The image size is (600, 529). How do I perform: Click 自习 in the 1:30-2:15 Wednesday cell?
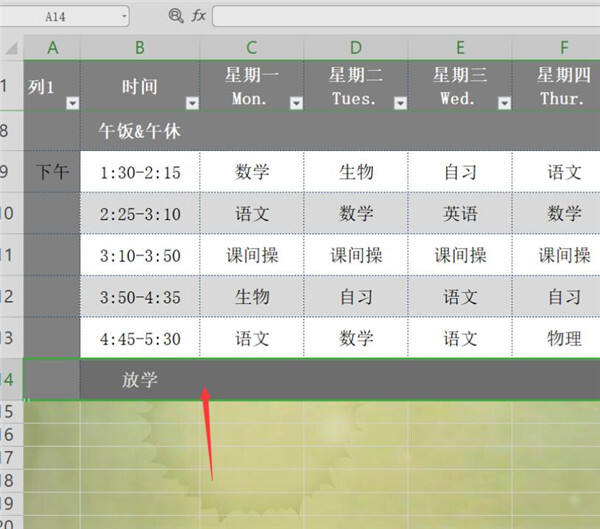[x=460, y=172]
